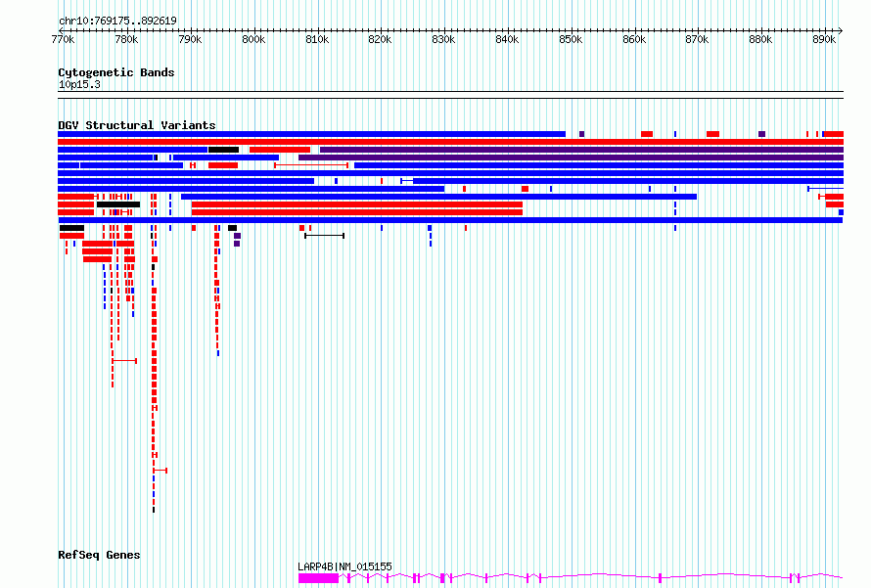Select the full-width red variant bar in second row

coord(450,142)
